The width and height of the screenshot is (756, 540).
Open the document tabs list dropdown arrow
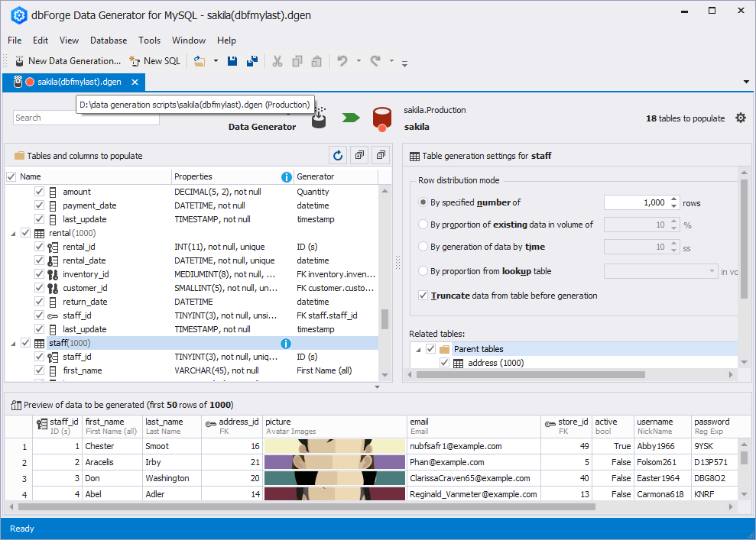746,82
